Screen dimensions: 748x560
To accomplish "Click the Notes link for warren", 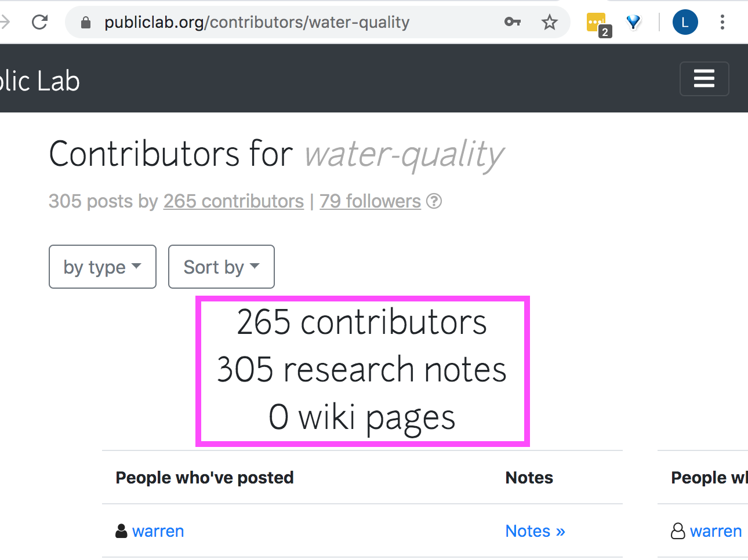I will click(x=535, y=530).
